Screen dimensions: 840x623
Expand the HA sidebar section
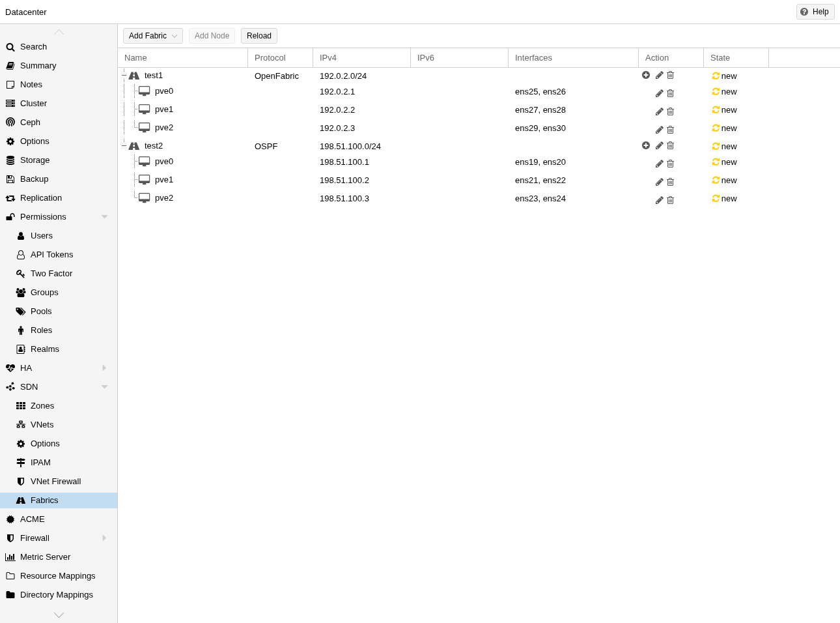point(104,368)
